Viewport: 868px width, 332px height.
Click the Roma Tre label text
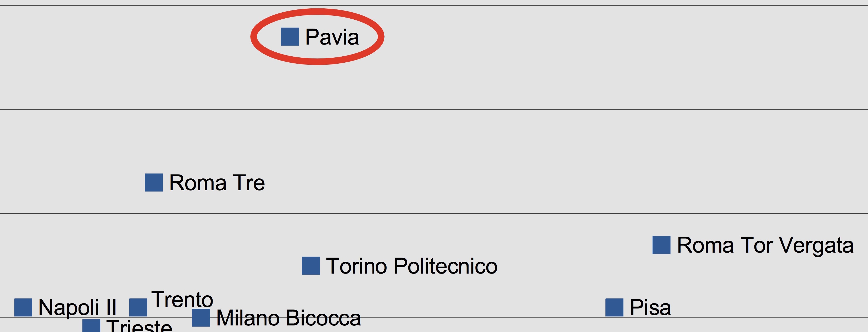217,183
